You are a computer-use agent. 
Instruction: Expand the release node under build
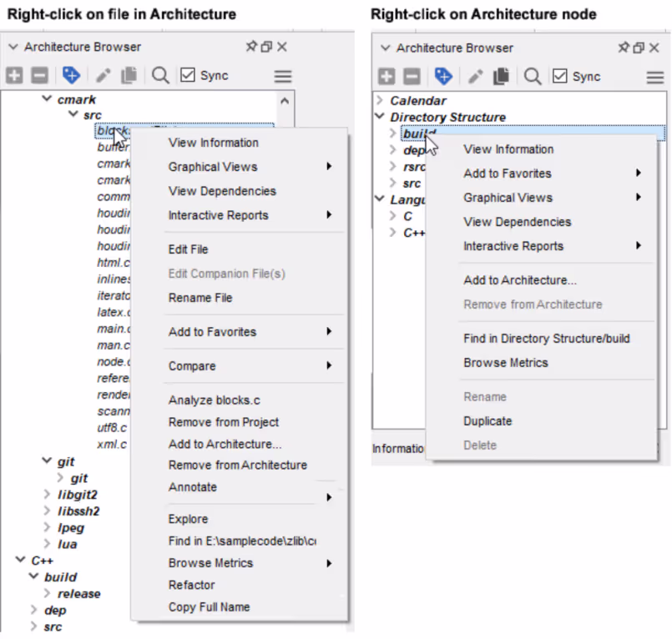click(x=47, y=593)
